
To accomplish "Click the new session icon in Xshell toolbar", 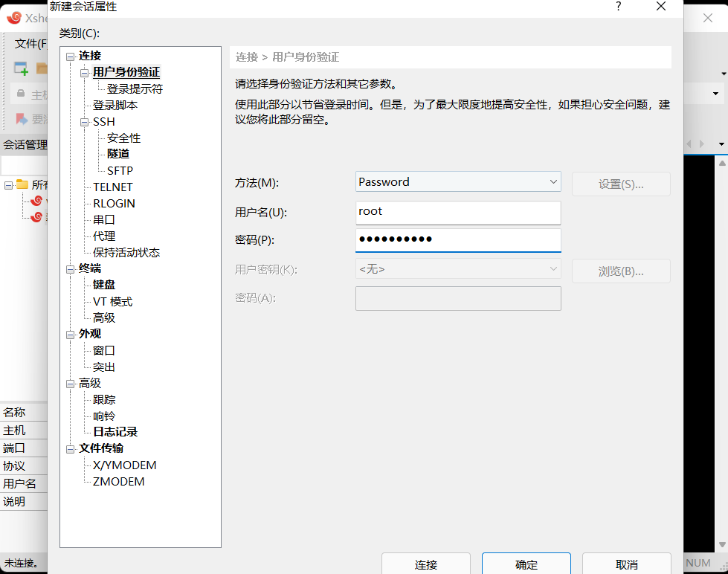I will 21,68.
